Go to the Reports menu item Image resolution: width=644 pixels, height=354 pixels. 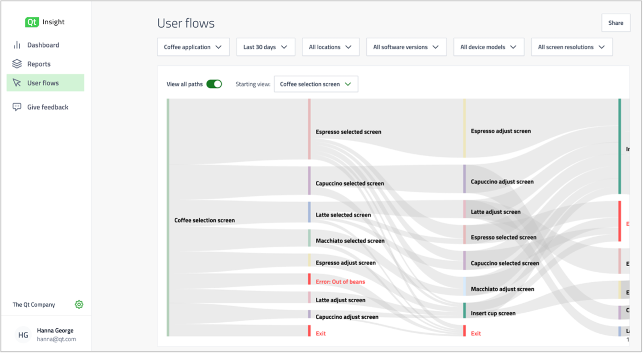39,64
